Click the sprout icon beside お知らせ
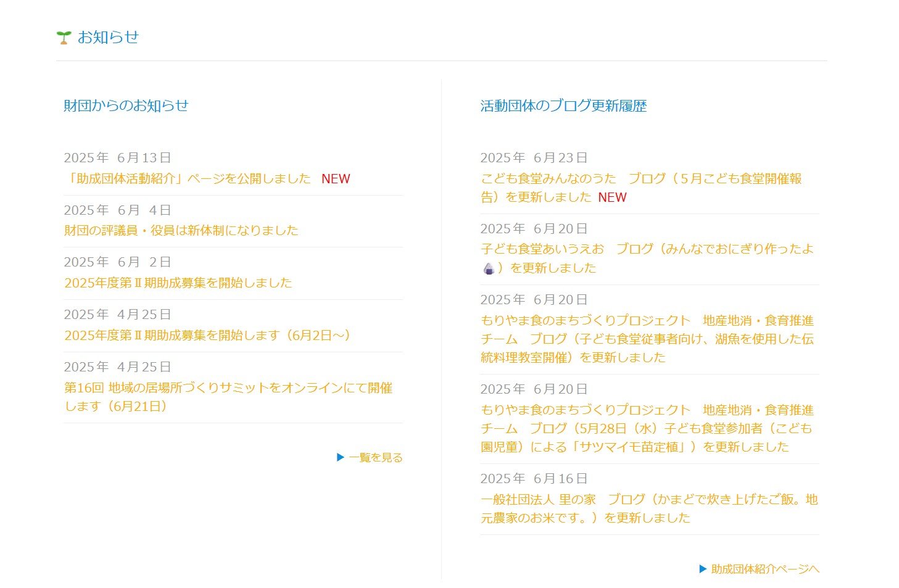The height and width of the screenshot is (588, 899). tap(64, 38)
